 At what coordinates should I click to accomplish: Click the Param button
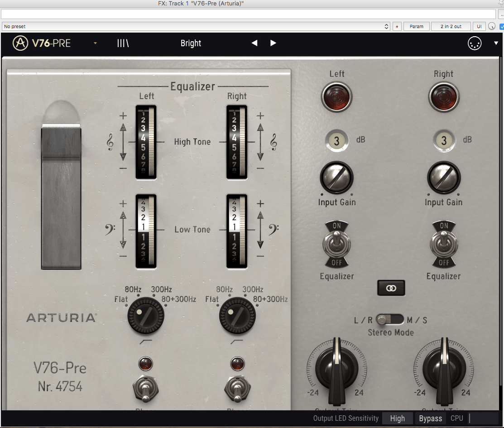(x=416, y=26)
